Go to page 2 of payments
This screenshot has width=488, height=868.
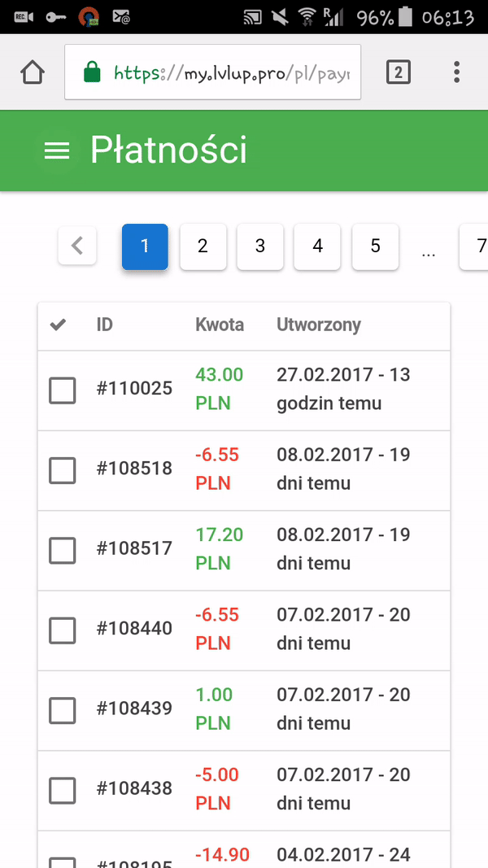[203, 246]
